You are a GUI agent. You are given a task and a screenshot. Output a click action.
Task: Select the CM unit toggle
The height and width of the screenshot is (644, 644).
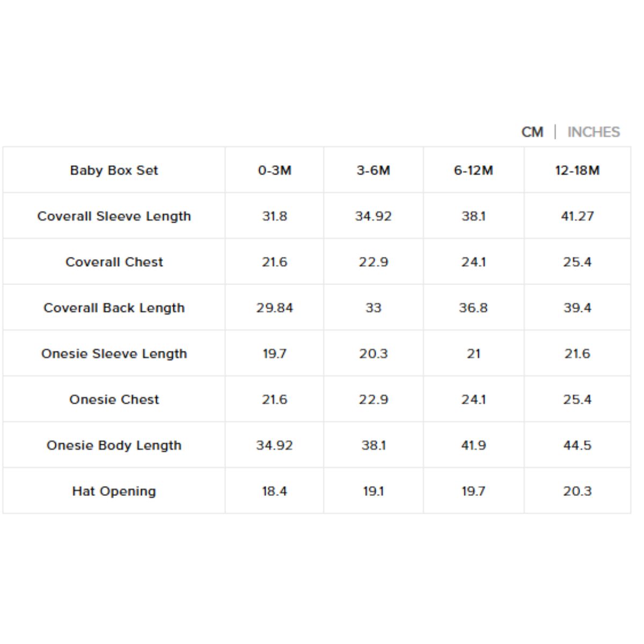point(532,132)
